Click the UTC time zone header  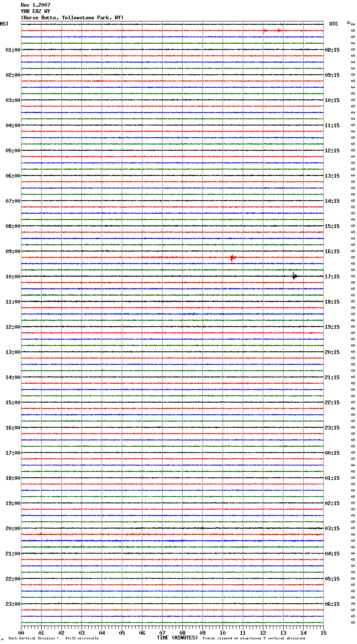(334, 24)
